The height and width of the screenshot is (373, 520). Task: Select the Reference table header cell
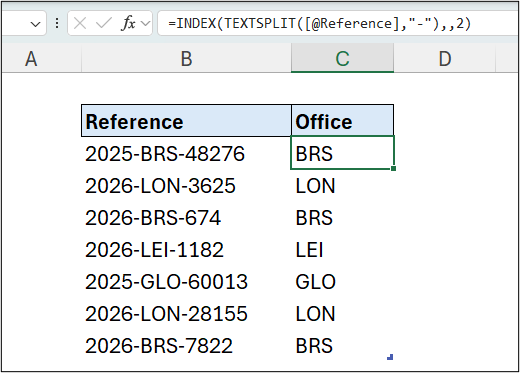pos(186,121)
